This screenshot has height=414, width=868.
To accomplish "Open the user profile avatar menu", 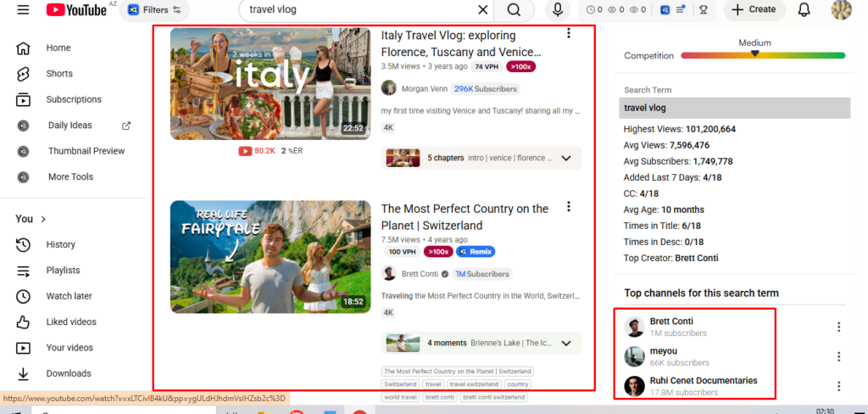I will pyautogui.click(x=841, y=10).
